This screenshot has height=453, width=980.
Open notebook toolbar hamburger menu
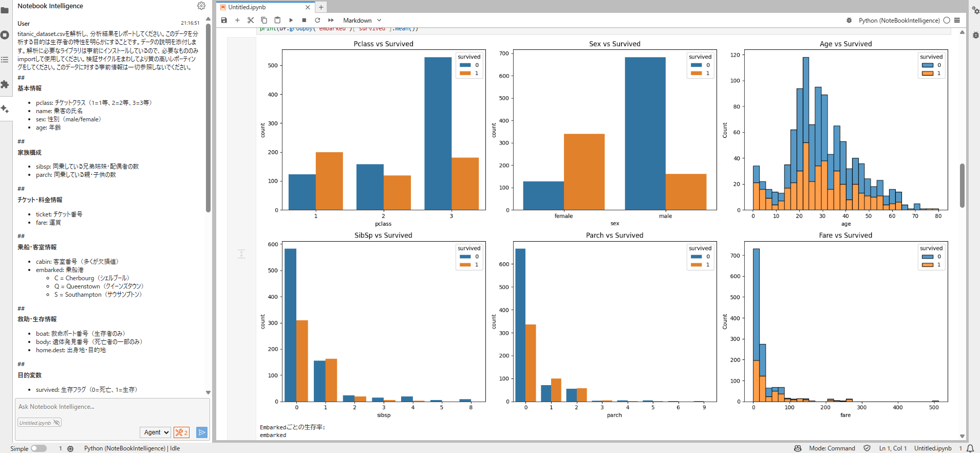pyautogui.click(x=957, y=20)
